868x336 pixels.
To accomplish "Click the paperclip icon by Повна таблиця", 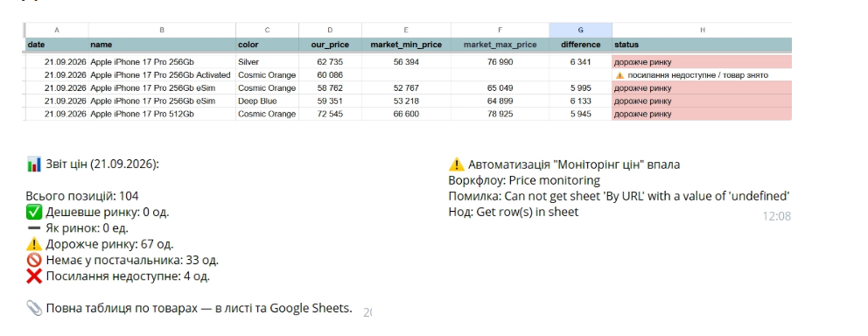I will coord(34,308).
